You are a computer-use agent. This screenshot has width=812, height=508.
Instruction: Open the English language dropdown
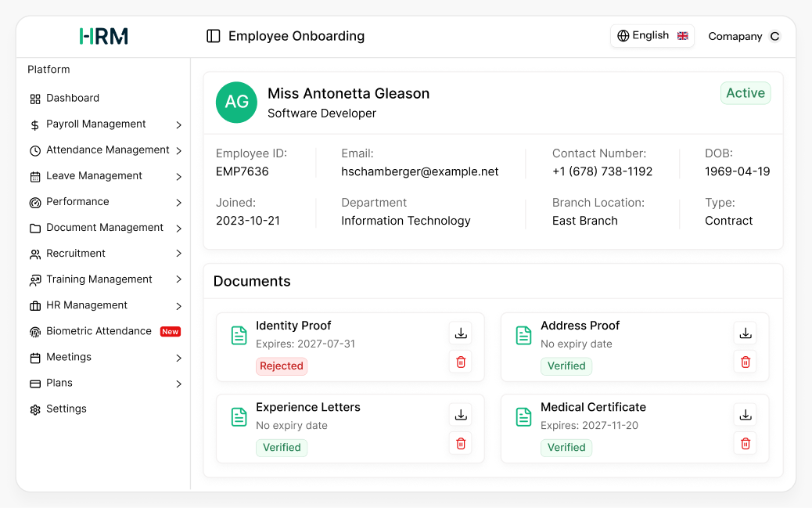click(x=652, y=35)
